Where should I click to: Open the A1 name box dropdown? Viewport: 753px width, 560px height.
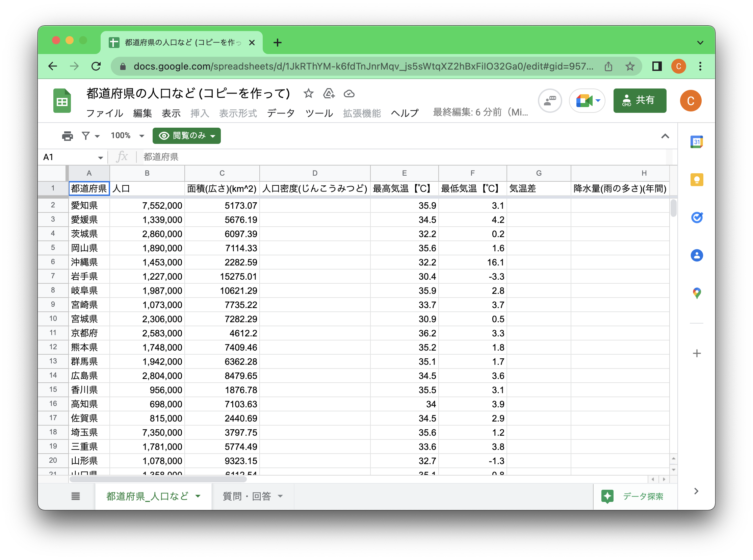click(100, 158)
